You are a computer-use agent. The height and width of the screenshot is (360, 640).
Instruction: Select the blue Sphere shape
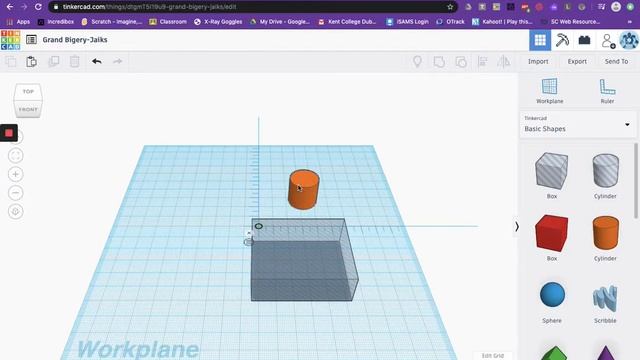tap(552, 294)
